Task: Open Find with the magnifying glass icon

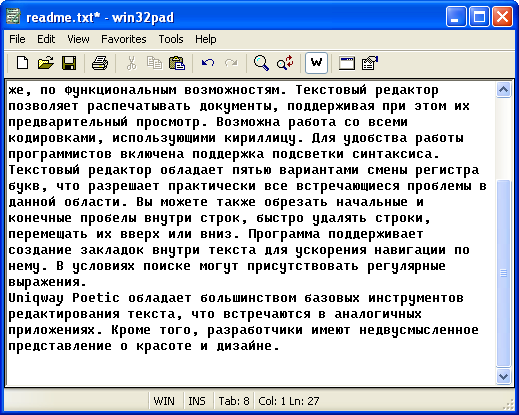Action: 261,63
